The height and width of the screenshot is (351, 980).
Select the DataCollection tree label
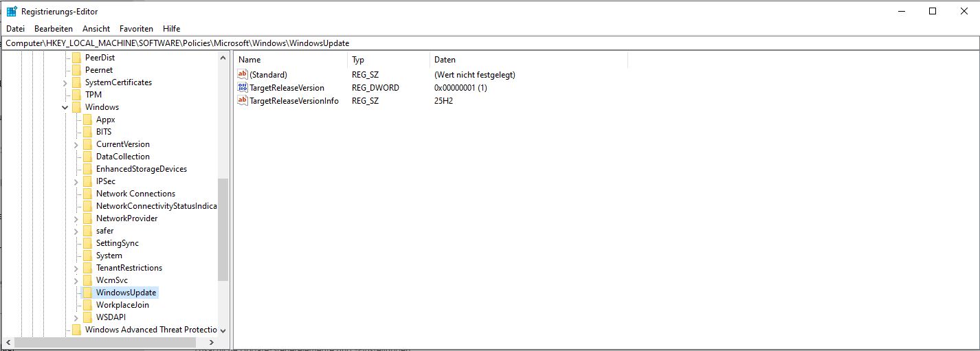123,157
